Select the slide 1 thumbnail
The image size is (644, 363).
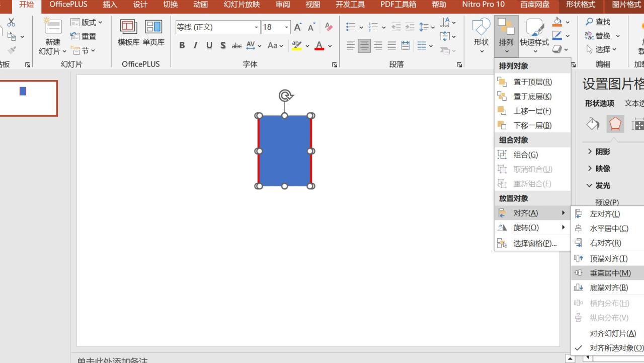(x=28, y=98)
